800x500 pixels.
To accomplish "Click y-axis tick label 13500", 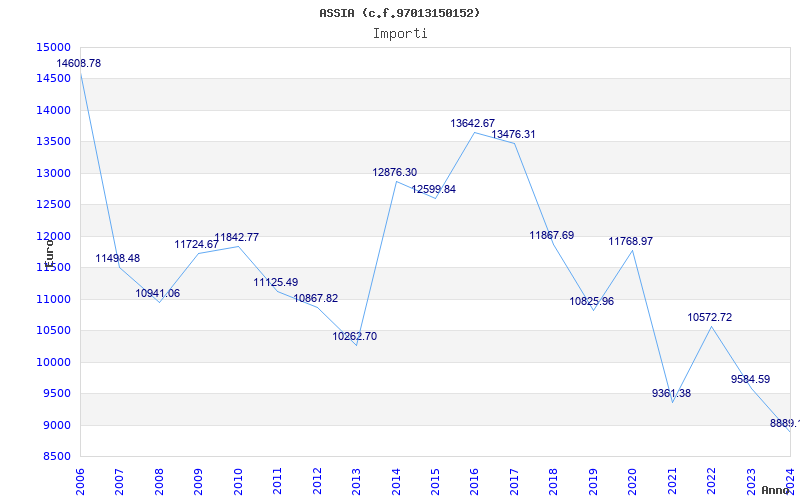I will (x=53, y=141).
